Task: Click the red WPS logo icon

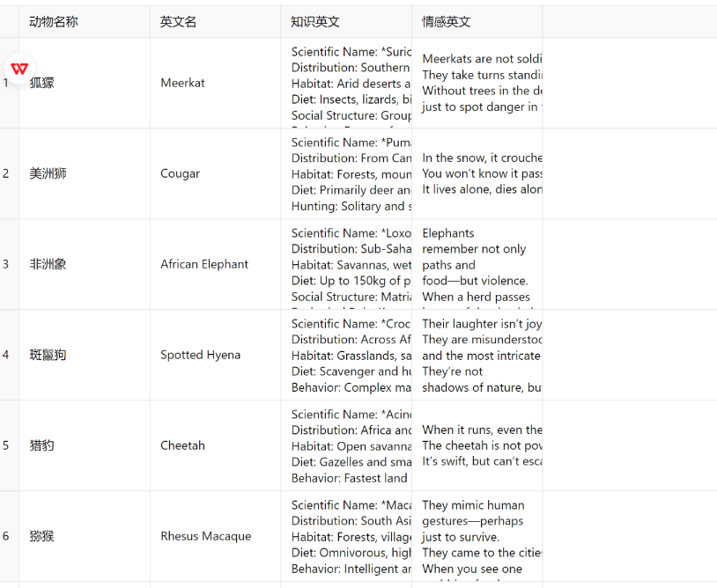Action: coord(19,69)
